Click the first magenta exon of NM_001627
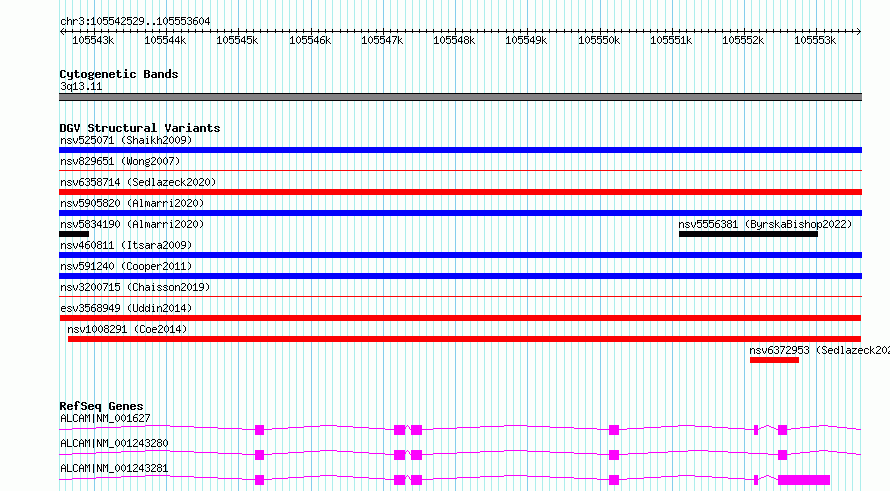The image size is (890, 491). pyautogui.click(x=259, y=430)
